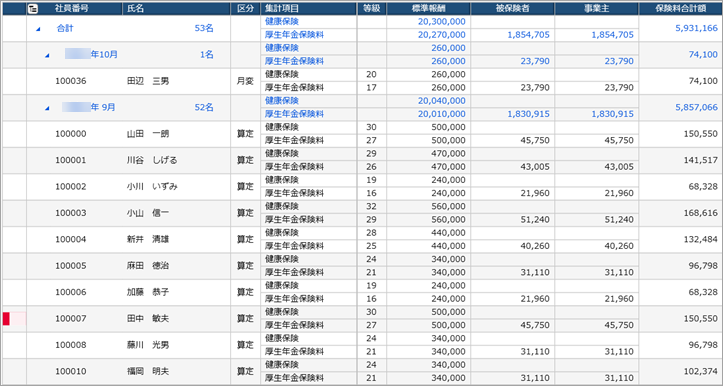The width and height of the screenshot is (723, 386).
Task: Collapse the 年10月 group
Action: coord(47,55)
